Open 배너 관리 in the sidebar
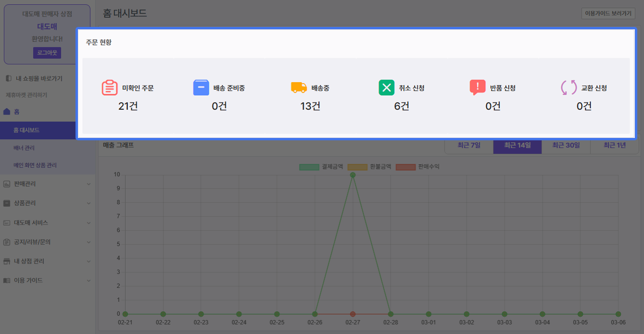 click(24, 148)
